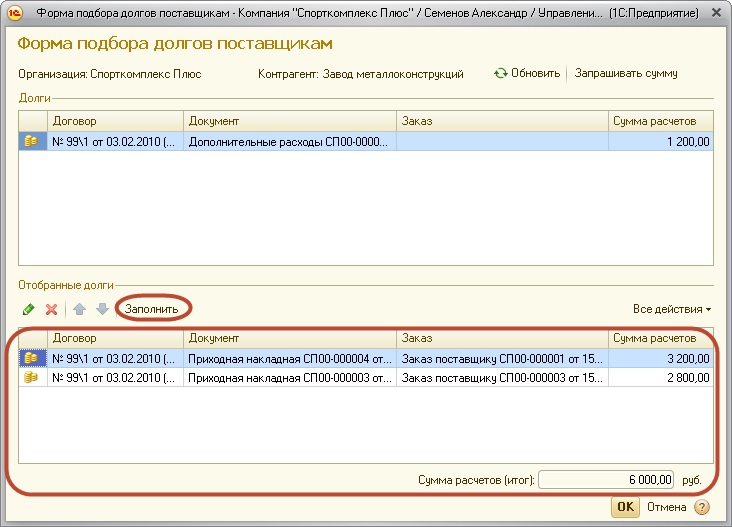Click Заказ column header in Долги table

coord(502,121)
